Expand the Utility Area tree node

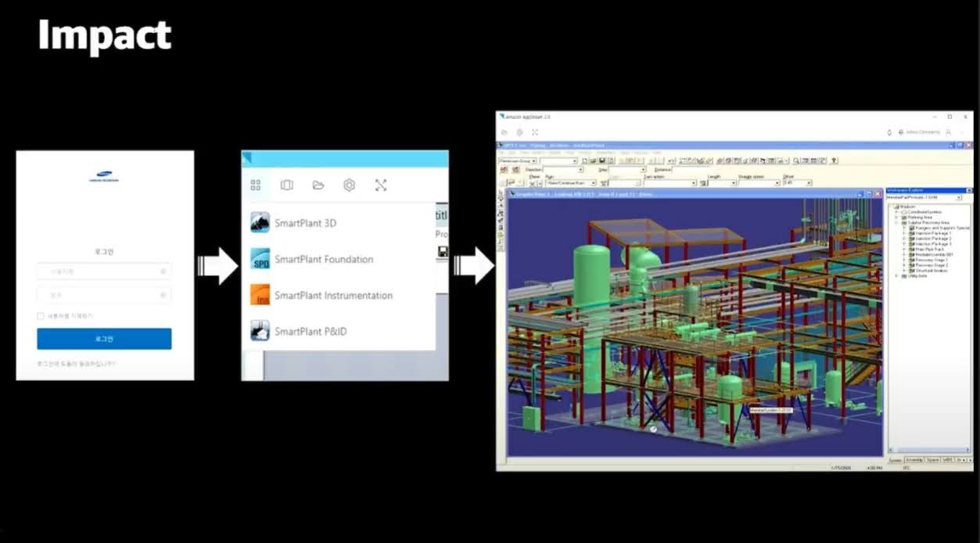897,276
